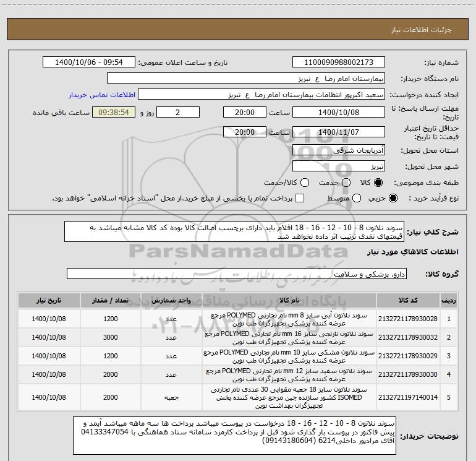Click the quantity 1200 cell in row 1
This screenshot has width=476, height=461.
point(111,319)
